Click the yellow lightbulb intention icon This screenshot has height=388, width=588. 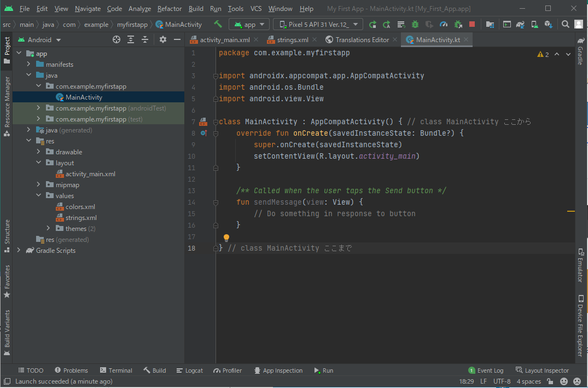point(226,238)
